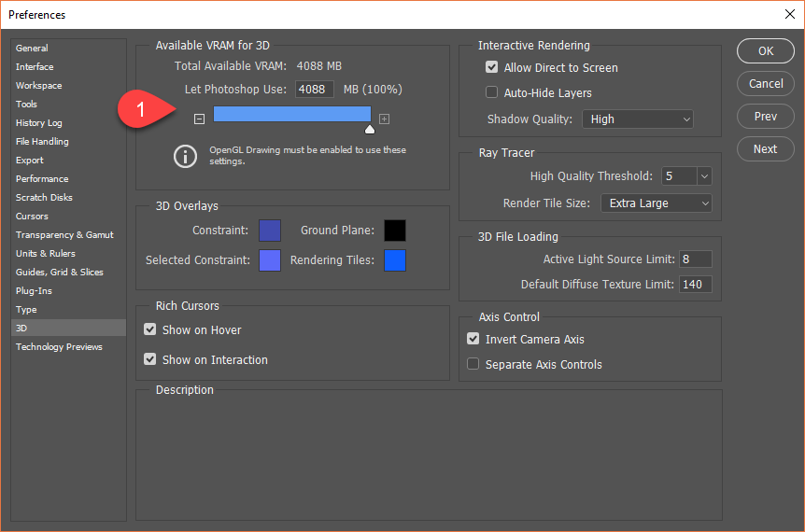
Task: Toggle Allow Direct to Screen checkbox
Action: click(x=492, y=67)
